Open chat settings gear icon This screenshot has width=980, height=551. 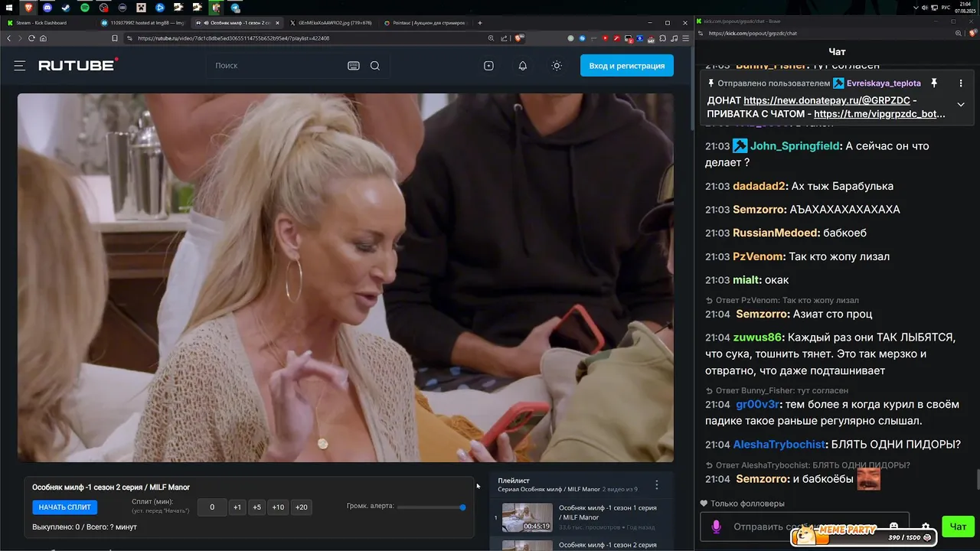[x=926, y=527]
